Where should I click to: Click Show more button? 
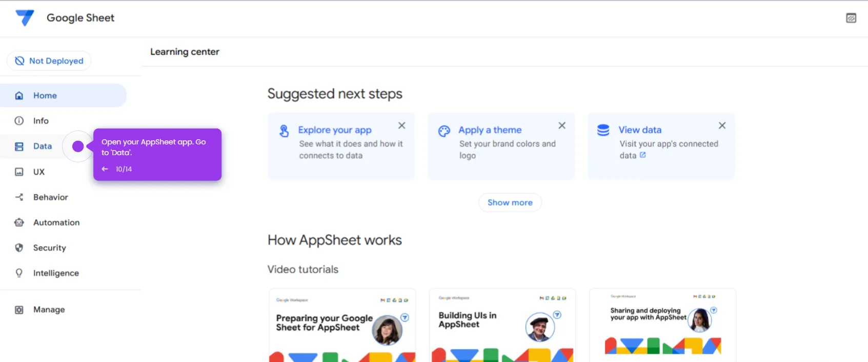point(510,202)
